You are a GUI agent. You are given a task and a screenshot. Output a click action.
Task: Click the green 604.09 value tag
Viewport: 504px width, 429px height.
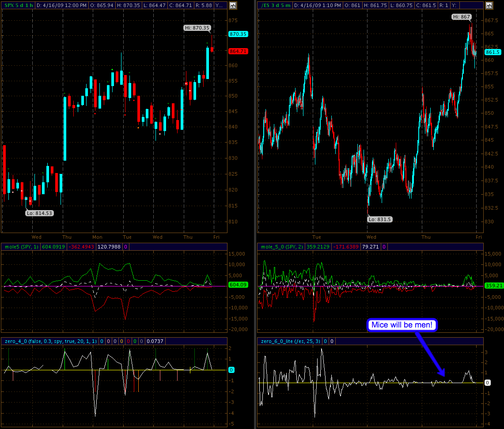coord(238,285)
